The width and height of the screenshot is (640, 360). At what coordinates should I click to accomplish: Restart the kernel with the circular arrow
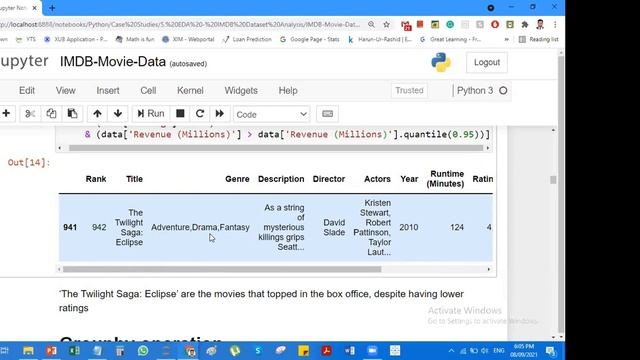pos(200,113)
